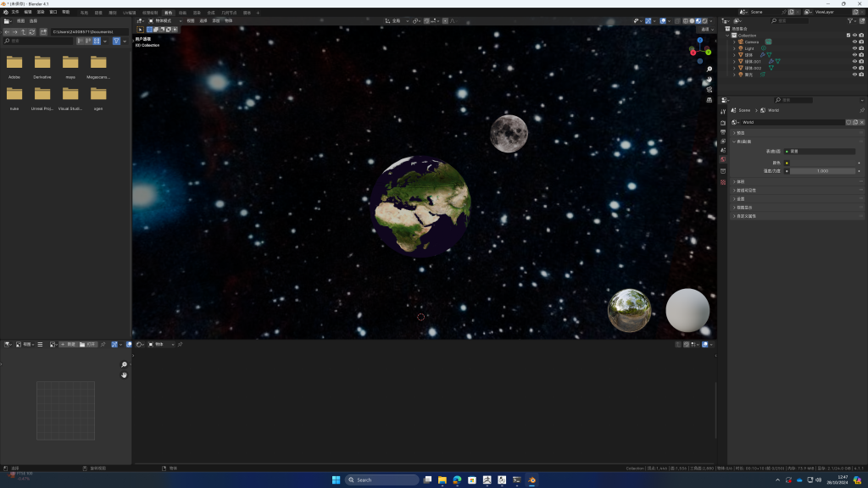Toggle Light object viewport visibility eye
868x488 pixels.
click(x=854, y=48)
